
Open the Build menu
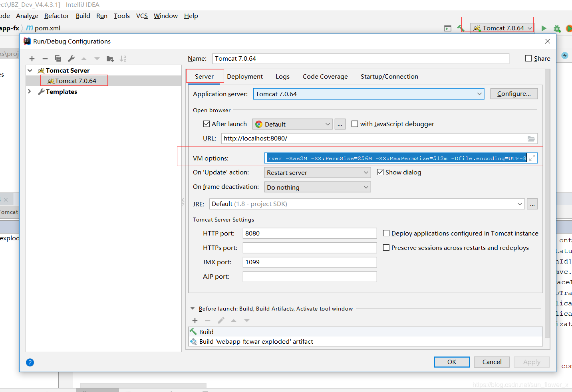(x=83, y=16)
